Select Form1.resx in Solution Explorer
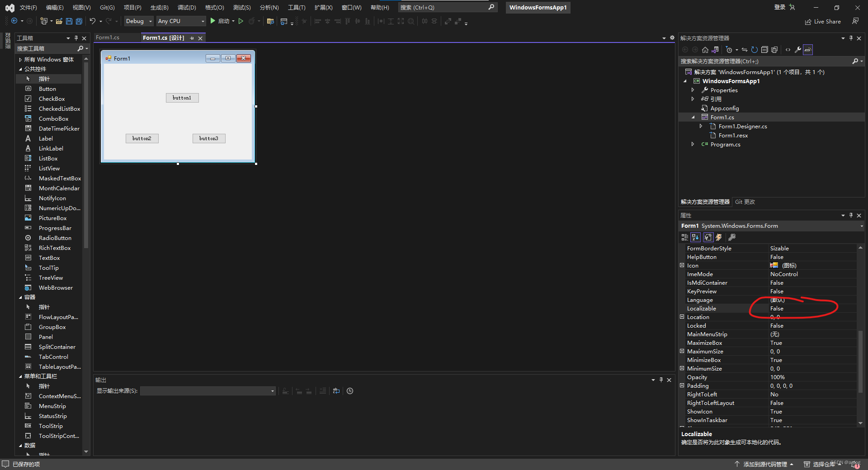Screen dimensions: 868x470 coord(733,136)
